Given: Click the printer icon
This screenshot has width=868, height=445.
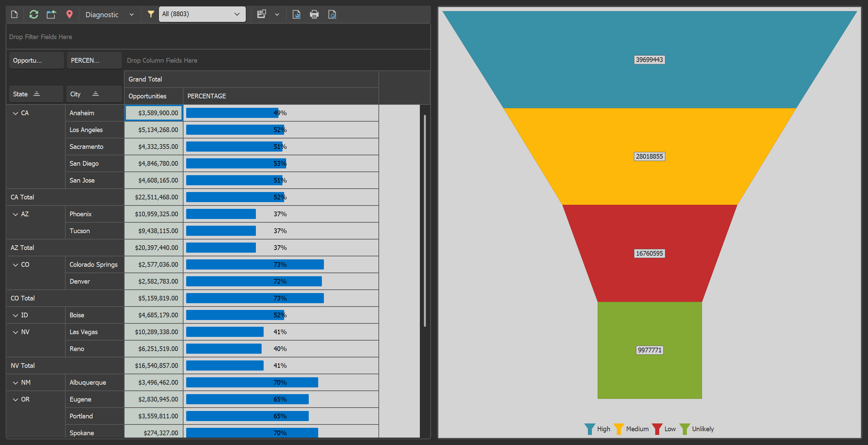Looking at the screenshot, I should [314, 14].
